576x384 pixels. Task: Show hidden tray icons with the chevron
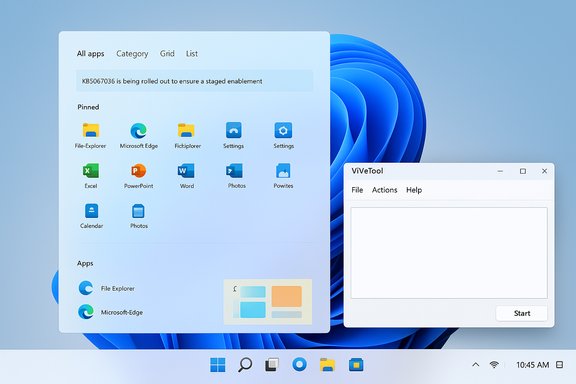[x=476, y=365]
